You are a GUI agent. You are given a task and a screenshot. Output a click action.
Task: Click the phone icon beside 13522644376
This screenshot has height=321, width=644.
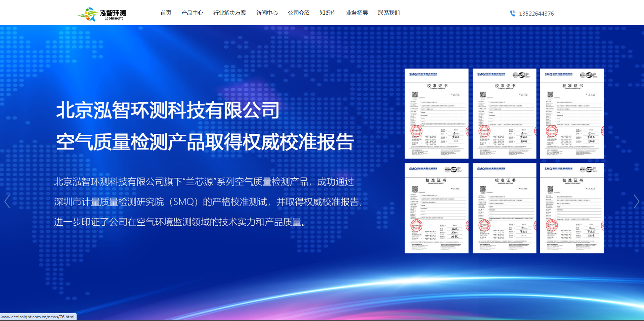click(513, 13)
